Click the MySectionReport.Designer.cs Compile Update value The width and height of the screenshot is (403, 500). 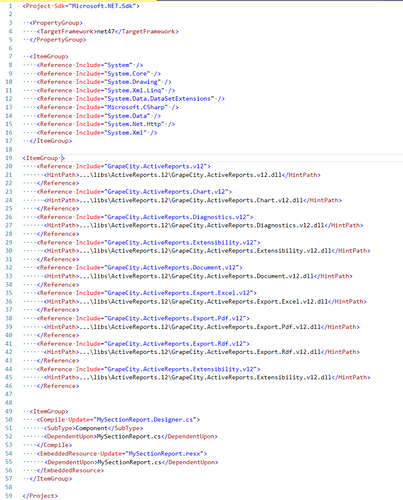tap(146, 420)
